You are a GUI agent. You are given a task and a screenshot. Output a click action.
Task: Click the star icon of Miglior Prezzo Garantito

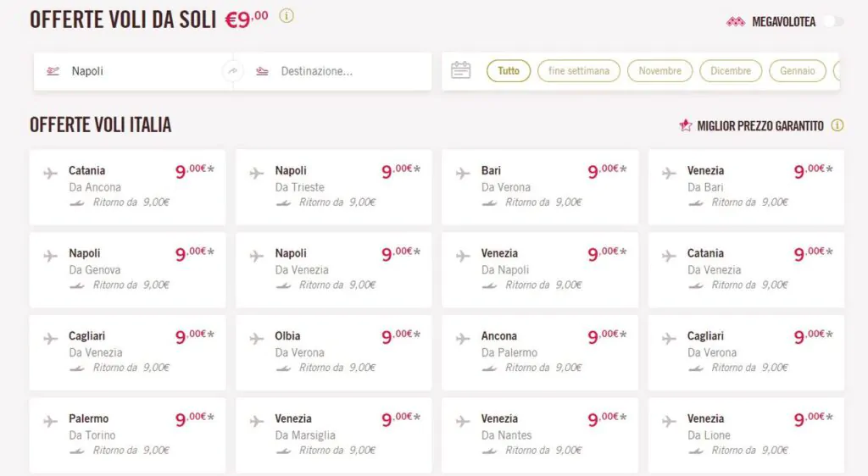686,125
